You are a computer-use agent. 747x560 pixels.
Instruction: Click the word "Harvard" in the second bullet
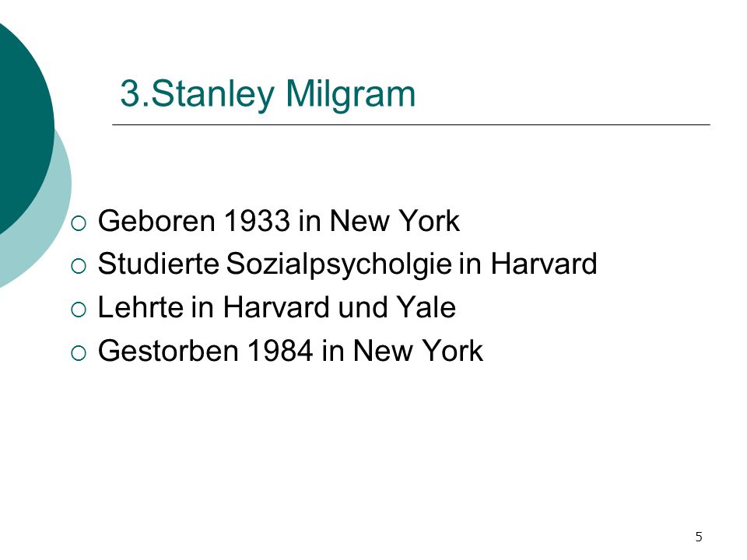544,264
